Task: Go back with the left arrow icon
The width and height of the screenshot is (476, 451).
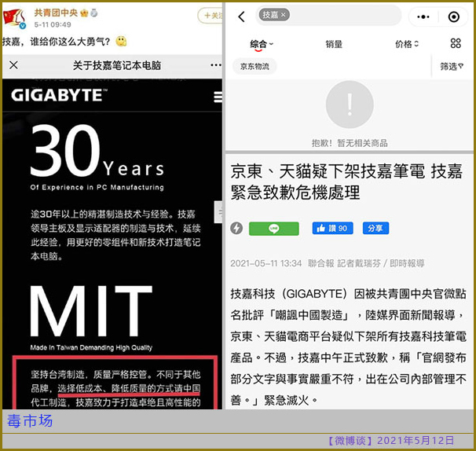Action: click(x=242, y=16)
